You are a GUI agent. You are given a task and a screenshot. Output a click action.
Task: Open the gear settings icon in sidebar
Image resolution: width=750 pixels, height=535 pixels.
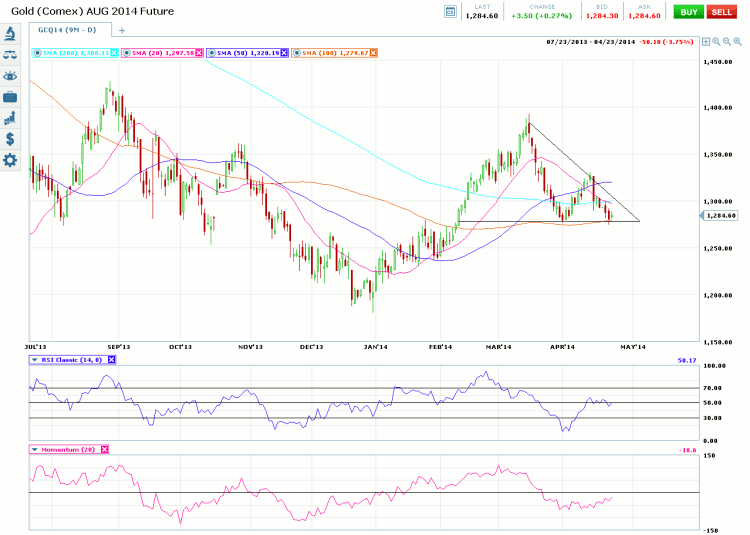coord(10,160)
